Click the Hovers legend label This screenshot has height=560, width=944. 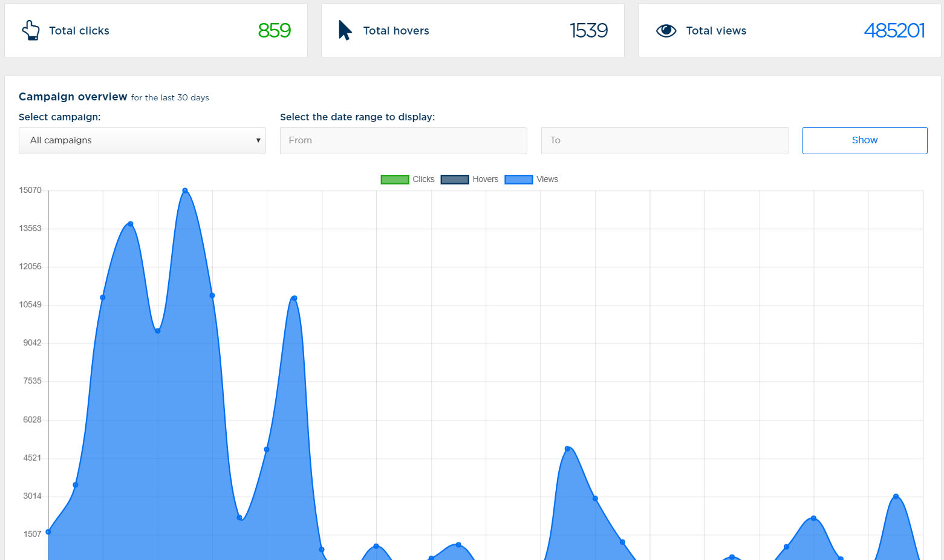point(486,180)
